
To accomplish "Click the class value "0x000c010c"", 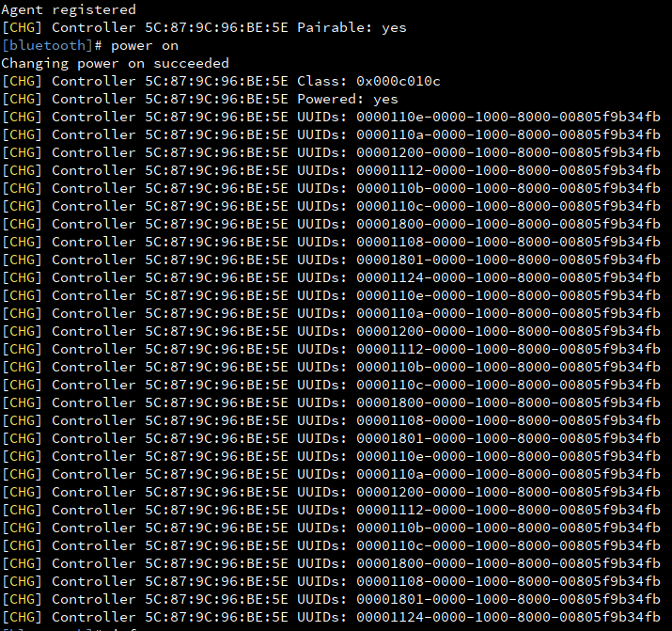I will [399, 81].
